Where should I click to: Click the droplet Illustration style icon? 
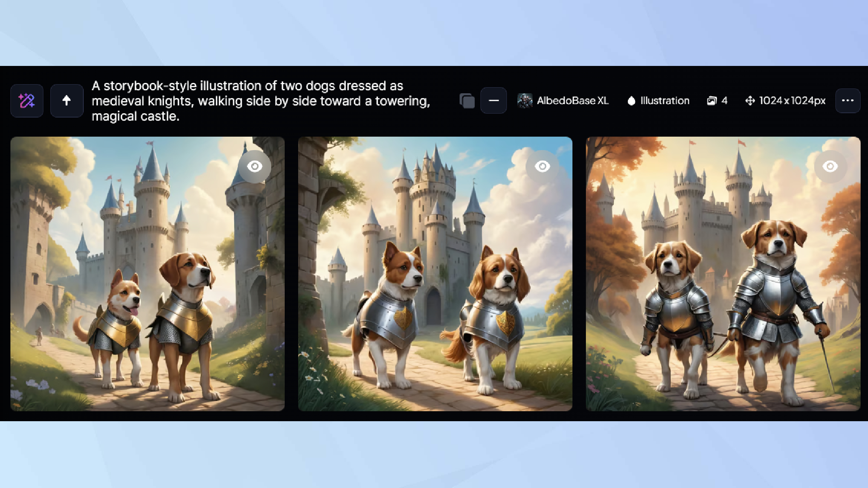coord(631,101)
